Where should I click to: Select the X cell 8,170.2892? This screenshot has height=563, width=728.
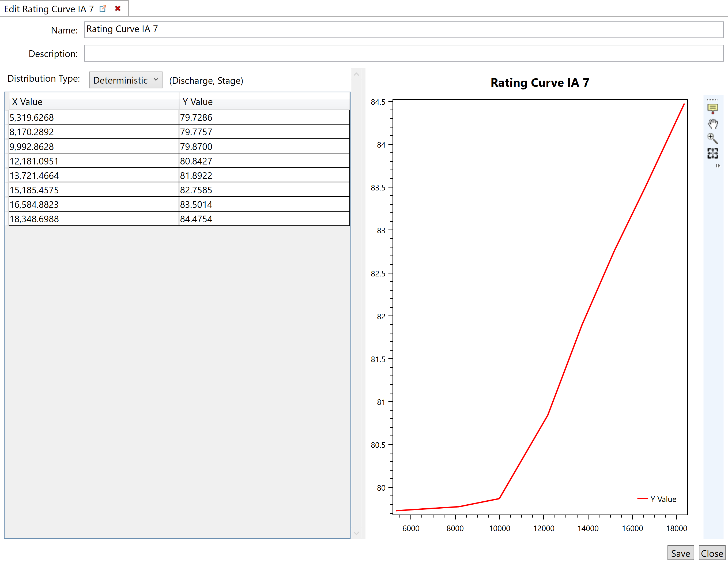pos(94,132)
